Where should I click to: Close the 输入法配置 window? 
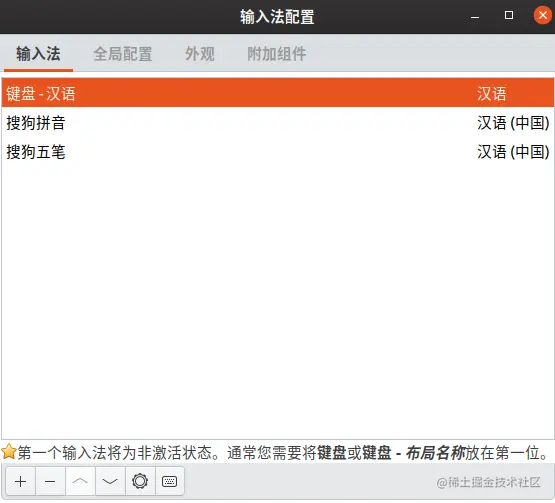(x=542, y=15)
